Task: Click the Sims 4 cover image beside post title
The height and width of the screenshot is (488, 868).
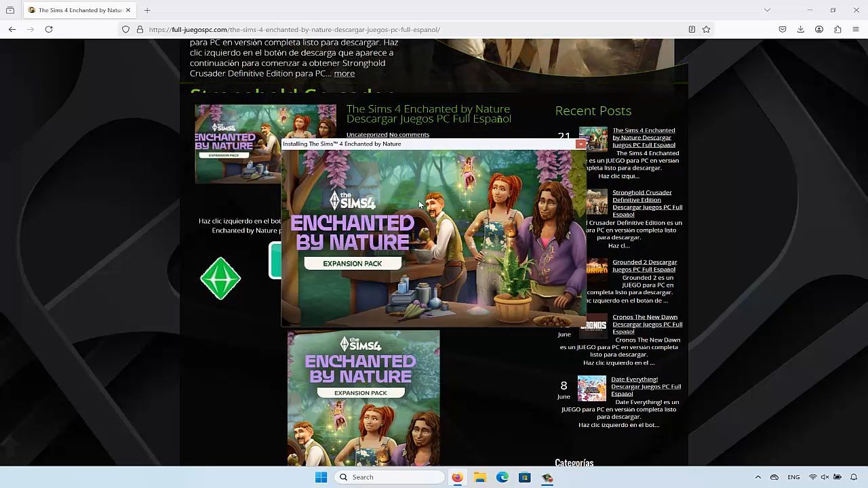Action: pyautogui.click(x=239, y=144)
